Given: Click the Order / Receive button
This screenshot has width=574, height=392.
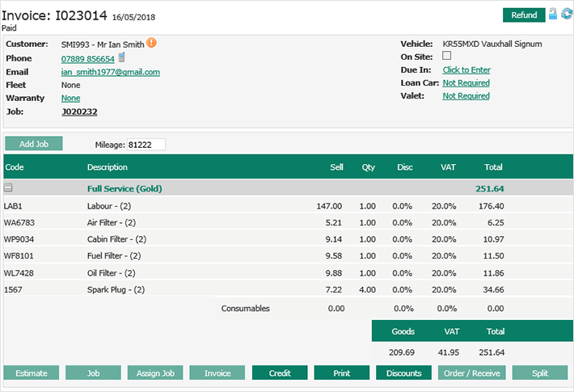Looking at the screenshot, I should pyautogui.click(x=472, y=373).
